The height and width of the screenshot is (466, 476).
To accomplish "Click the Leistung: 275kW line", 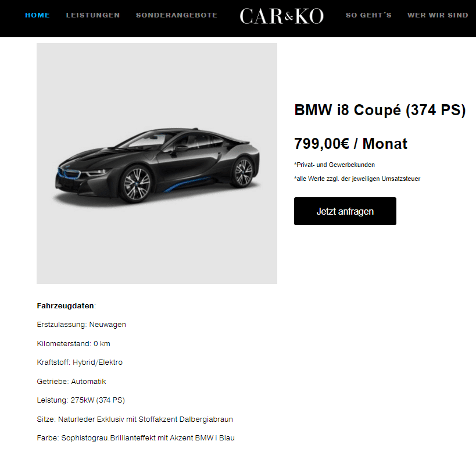I will click(x=81, y=400).
